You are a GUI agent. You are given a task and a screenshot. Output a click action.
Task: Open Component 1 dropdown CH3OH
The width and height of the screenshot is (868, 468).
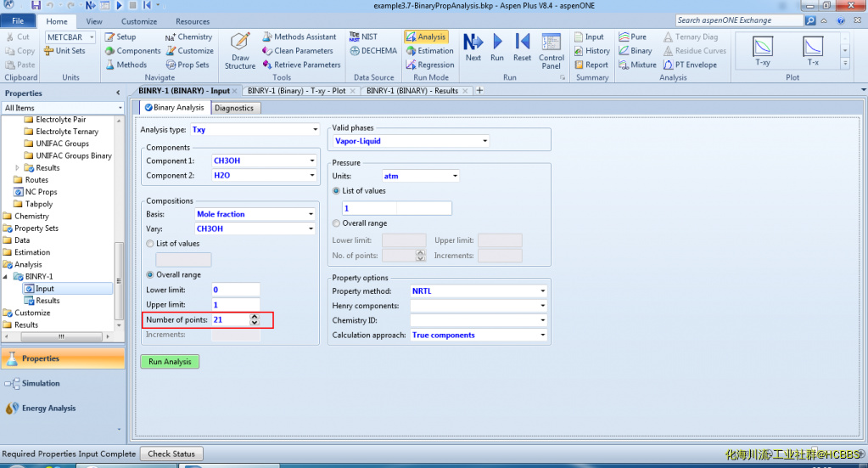[x=264, y=160]
